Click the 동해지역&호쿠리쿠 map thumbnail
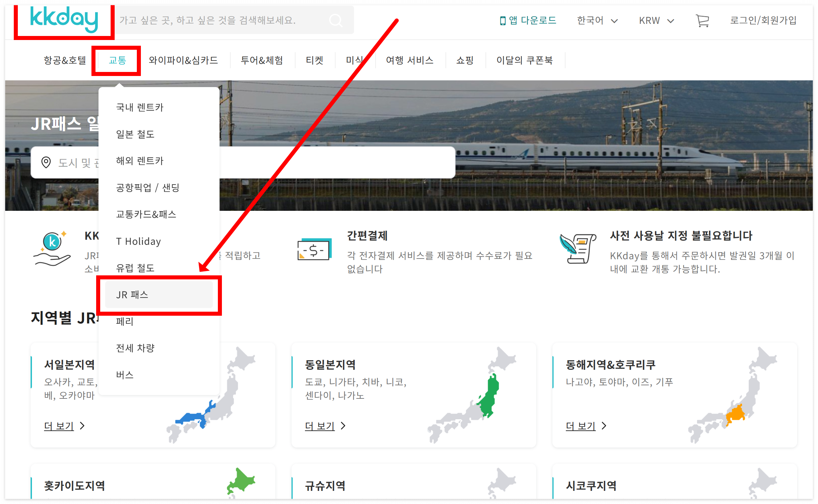 tap(733, 395)
